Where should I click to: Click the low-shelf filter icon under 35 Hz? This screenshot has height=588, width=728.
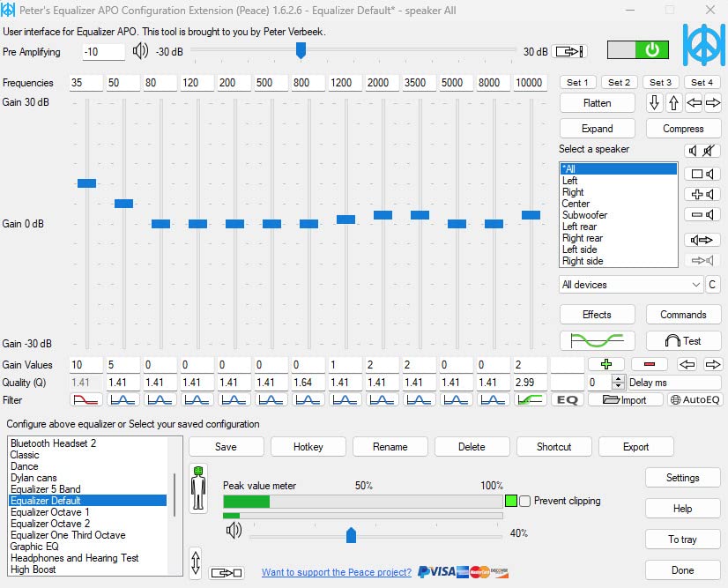point(85,399)
